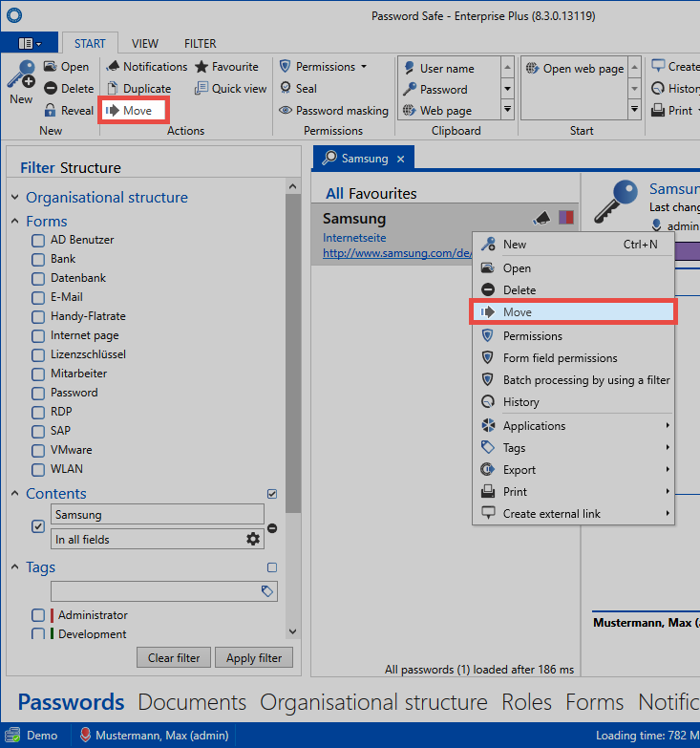Click the History icon in ribbon
700x748 pixels.
pyautogui.click(x=658, y=88)
